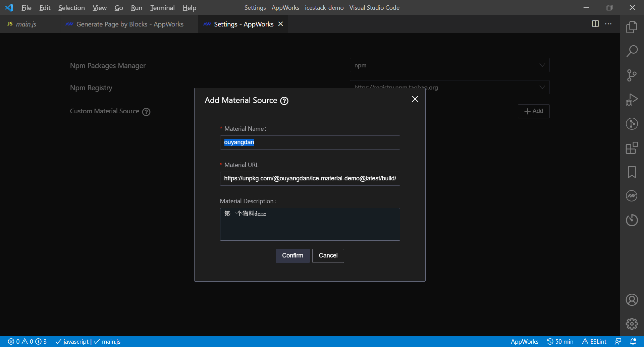
Task: Click the Accounts profile icon
Action: (x=632, y=300)
